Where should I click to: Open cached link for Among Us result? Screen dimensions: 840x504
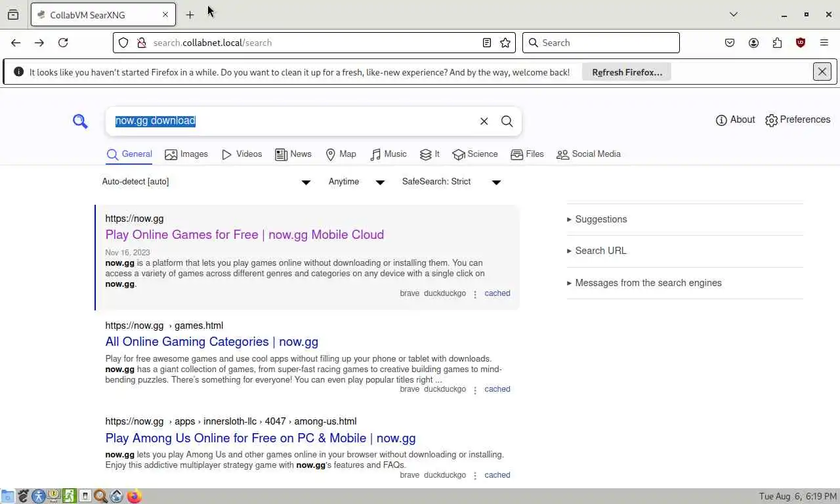pos(497,475)
